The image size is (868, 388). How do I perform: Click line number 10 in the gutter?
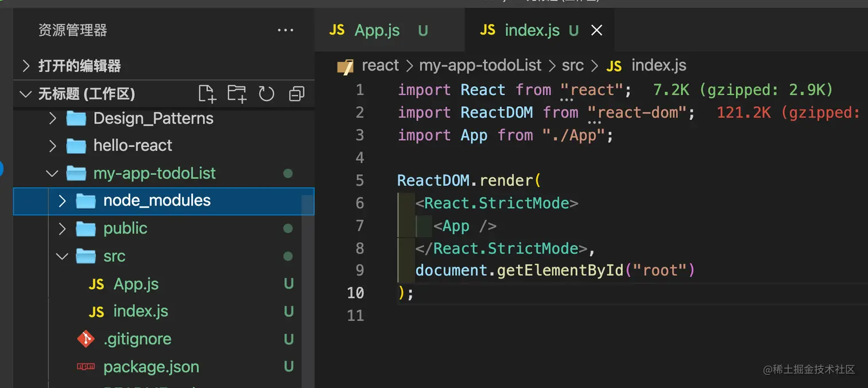pos(356,293)
